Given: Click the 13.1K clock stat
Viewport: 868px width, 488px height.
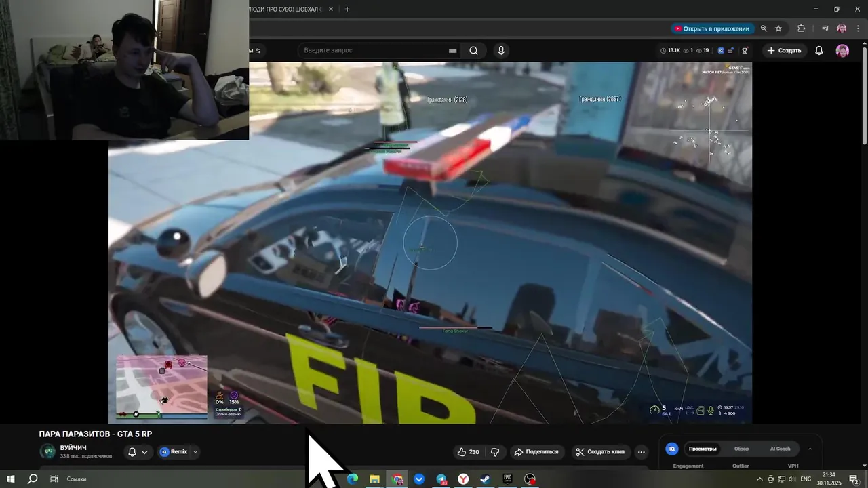Looking at the screenshot, I should click(670, 50).
